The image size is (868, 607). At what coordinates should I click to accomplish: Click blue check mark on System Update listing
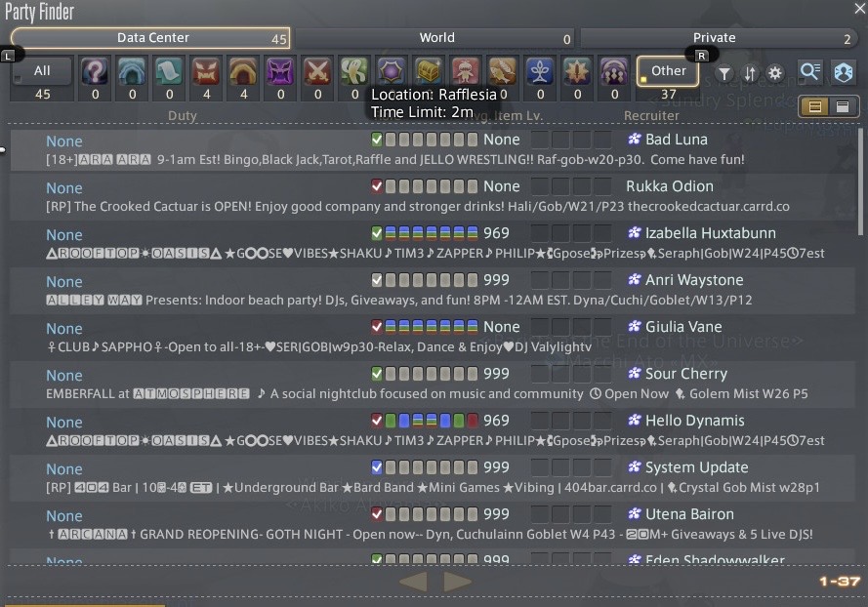[x=377, y=467]
